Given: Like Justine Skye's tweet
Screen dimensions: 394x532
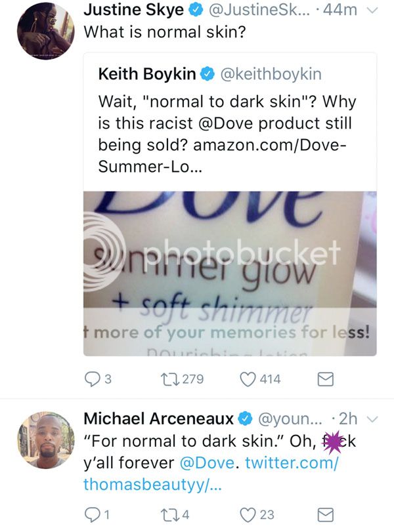Looking at the screenshot, I should (248, 379).
